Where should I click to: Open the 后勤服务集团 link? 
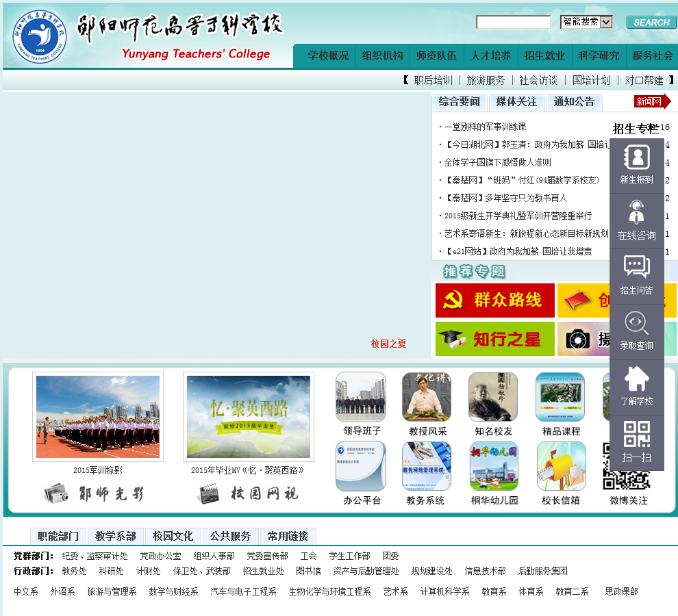point(542,571)
